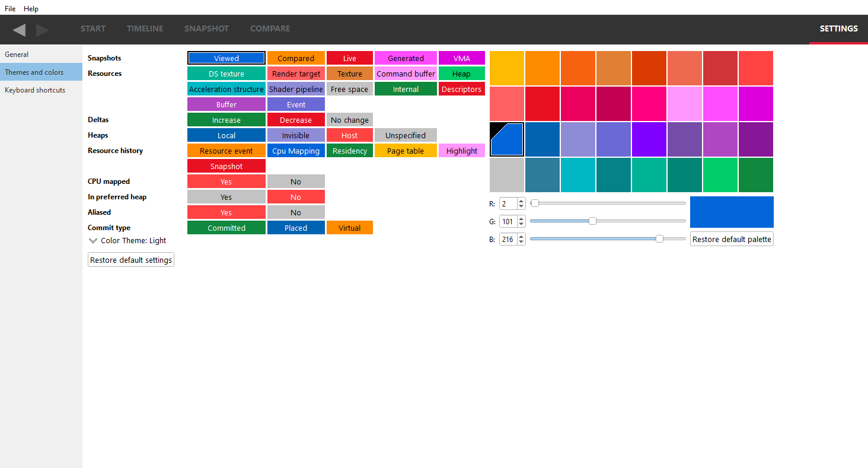
Task: Click Restore default settings button
Action: (x=131, y=260)
